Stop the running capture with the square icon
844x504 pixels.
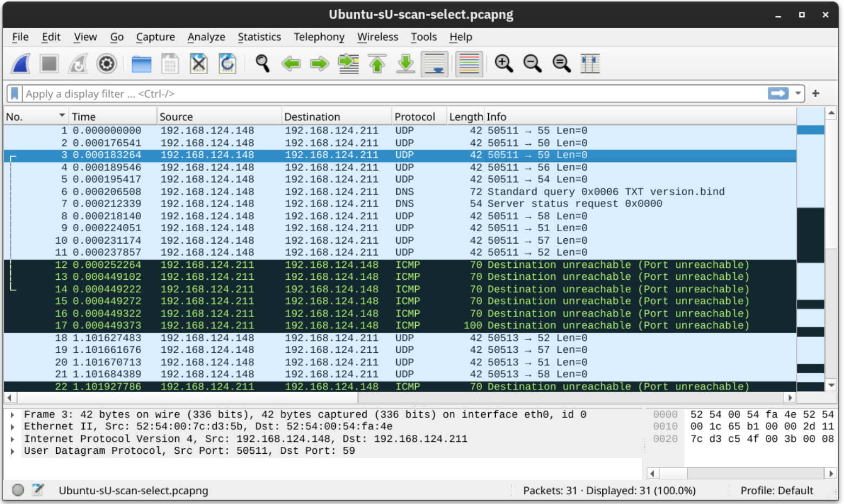click(49, 64)
